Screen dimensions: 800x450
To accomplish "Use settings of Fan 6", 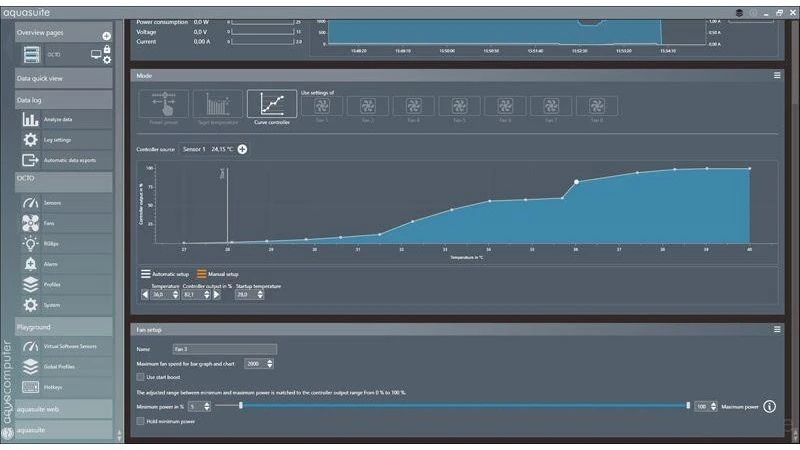I will click(505, 106).
